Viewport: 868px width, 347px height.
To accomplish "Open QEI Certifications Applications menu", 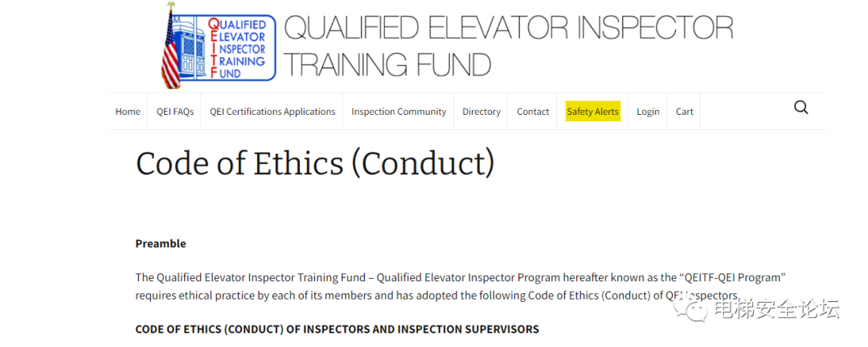I will point(272,111).
